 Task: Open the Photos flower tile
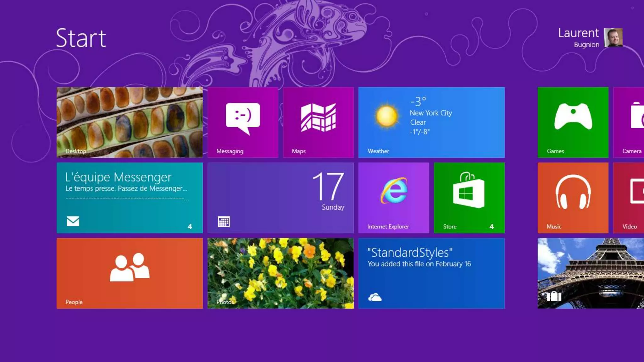pyautogui.click(x=280, y=273)
